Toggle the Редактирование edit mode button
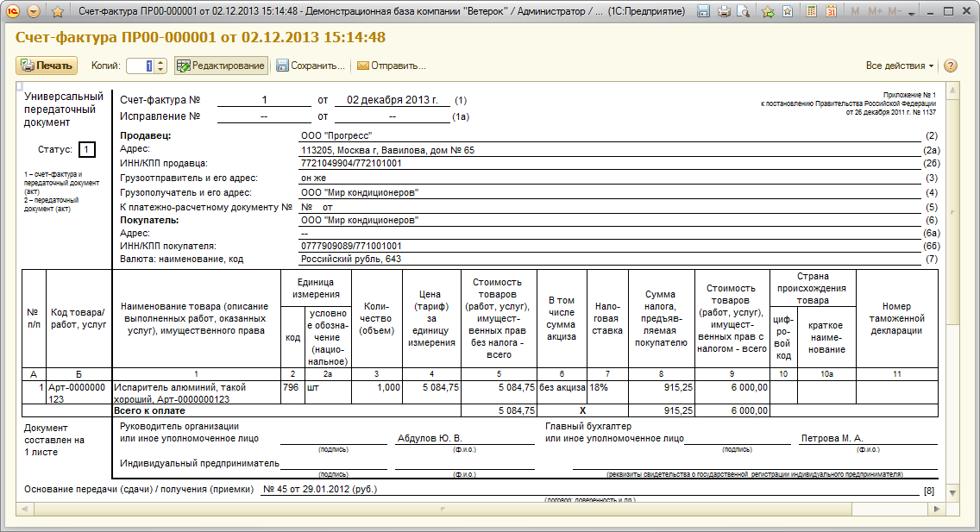This screenshot has height=532, width=980. pyautogui.click(x=221, y=66)
